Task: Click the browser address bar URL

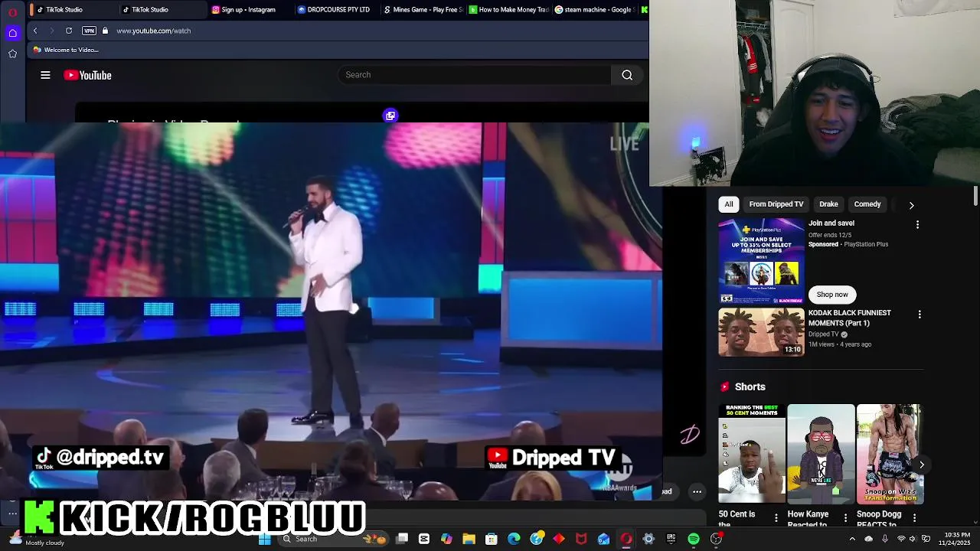Action: [154, 31]
